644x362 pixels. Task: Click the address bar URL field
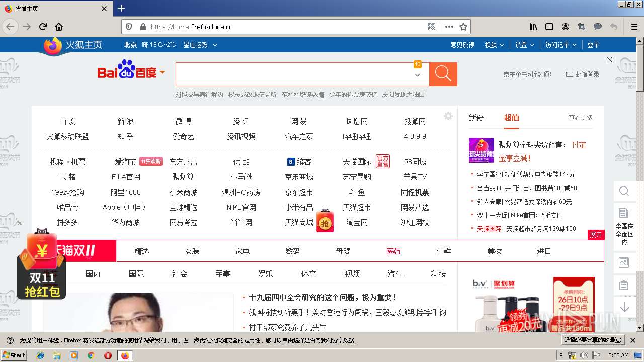tap(287, 27)
